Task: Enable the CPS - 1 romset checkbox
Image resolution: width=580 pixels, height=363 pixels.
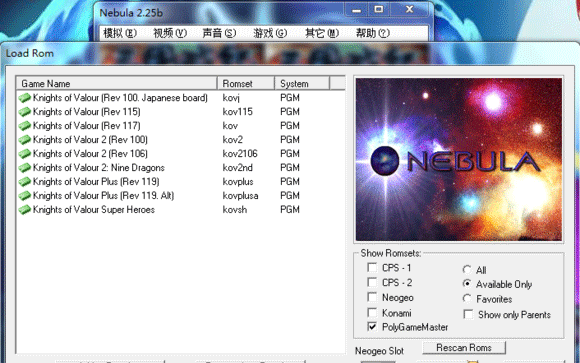Action: (372, 268)
